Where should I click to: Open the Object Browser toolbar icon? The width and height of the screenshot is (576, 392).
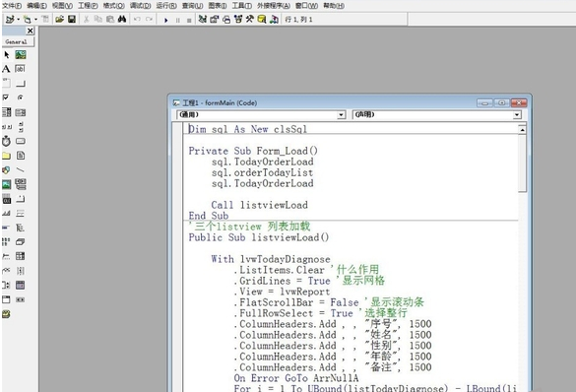[x=238, y=19]
